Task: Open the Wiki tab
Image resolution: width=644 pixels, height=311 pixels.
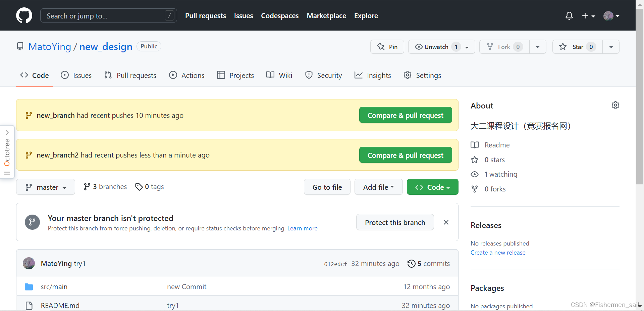Action: 279,75
